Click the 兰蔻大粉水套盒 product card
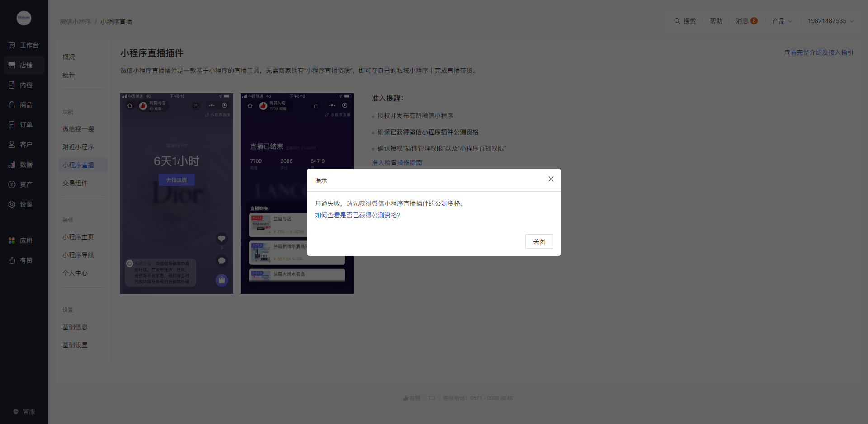The width and height of the screenshot is (868, 424). click(297, 274)
